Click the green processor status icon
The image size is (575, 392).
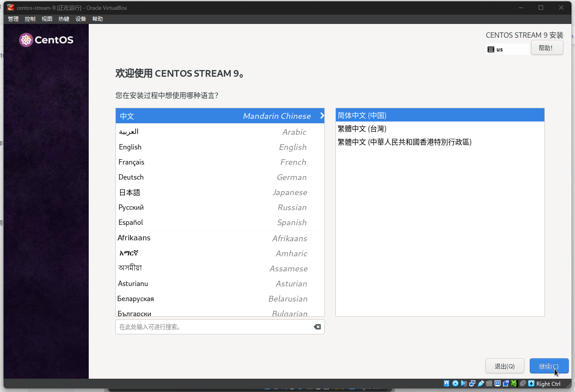[514, 384]
